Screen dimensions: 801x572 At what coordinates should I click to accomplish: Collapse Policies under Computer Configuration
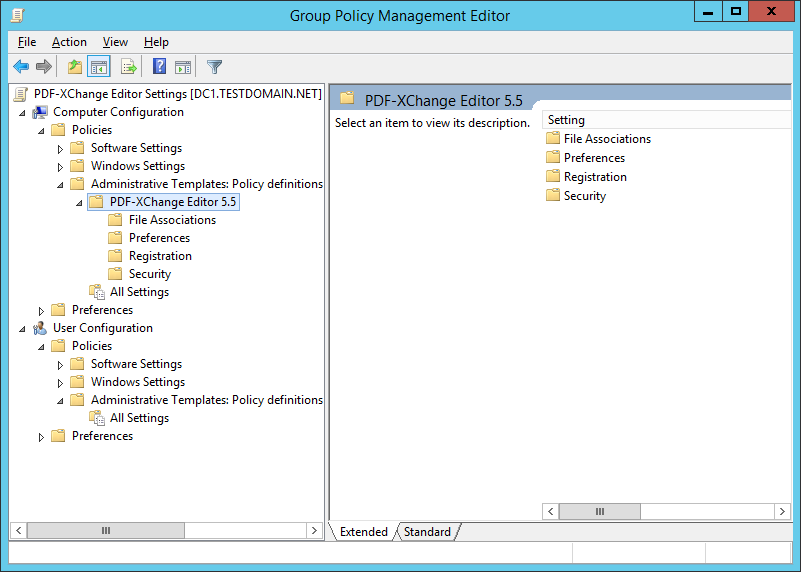[41, 131]
